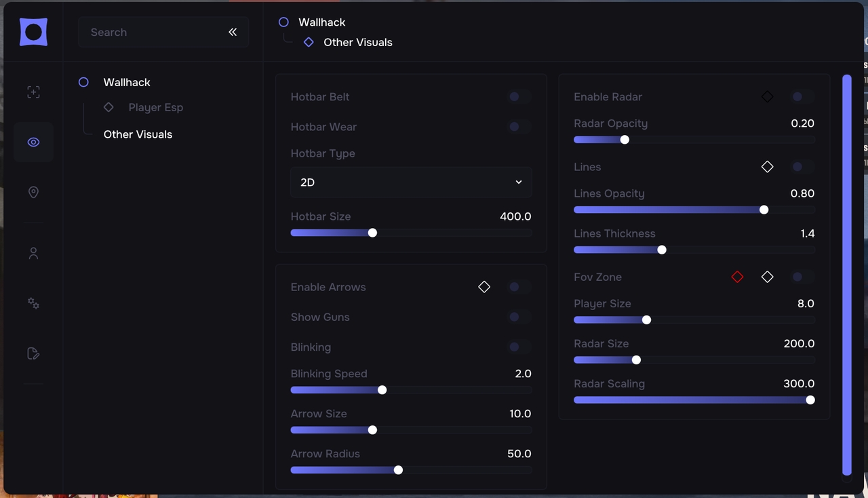Viewport: 868px width, 498px height.
Task: Open the gears settings sidebar icon
Action: pos(33,303)
